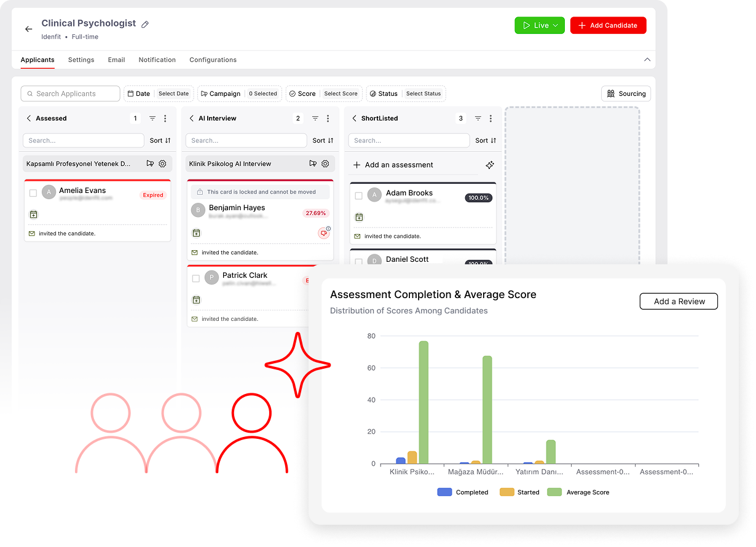Focus the Assessed column search field

point(84,140)
